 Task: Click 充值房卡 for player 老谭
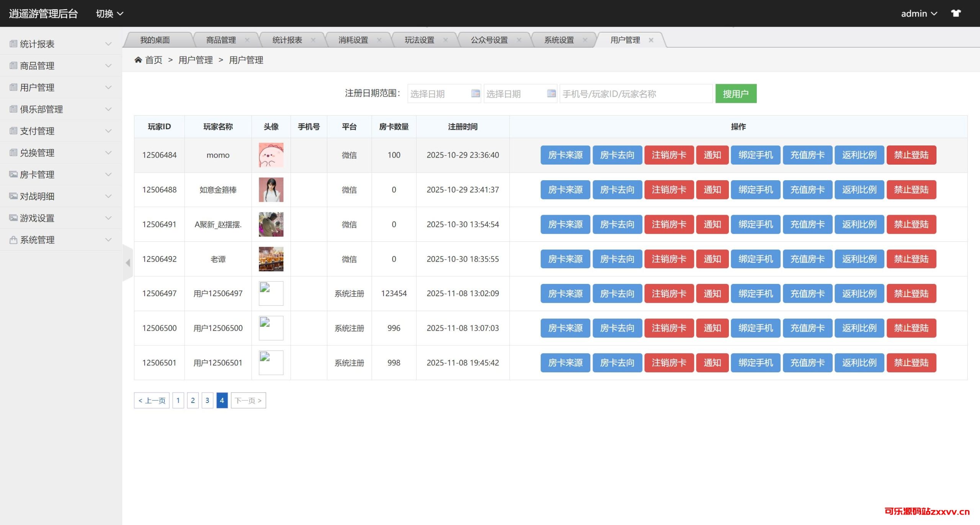tap(807, 259)
